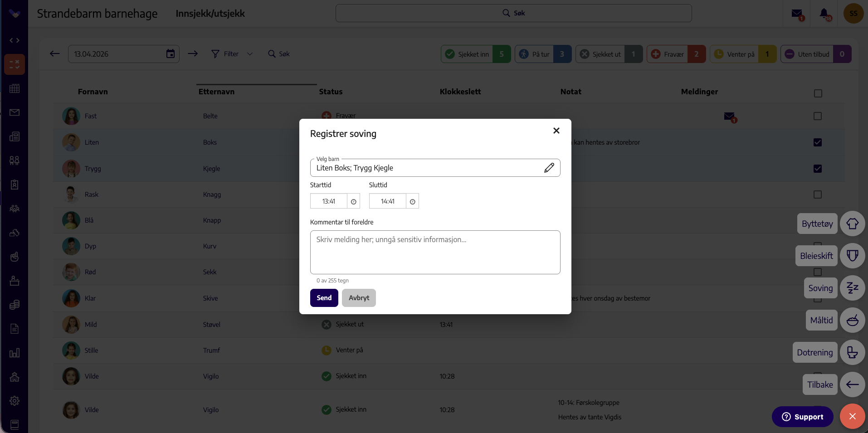
Task: Open the messages envelope sidebar icon
Action: (15, 112)
